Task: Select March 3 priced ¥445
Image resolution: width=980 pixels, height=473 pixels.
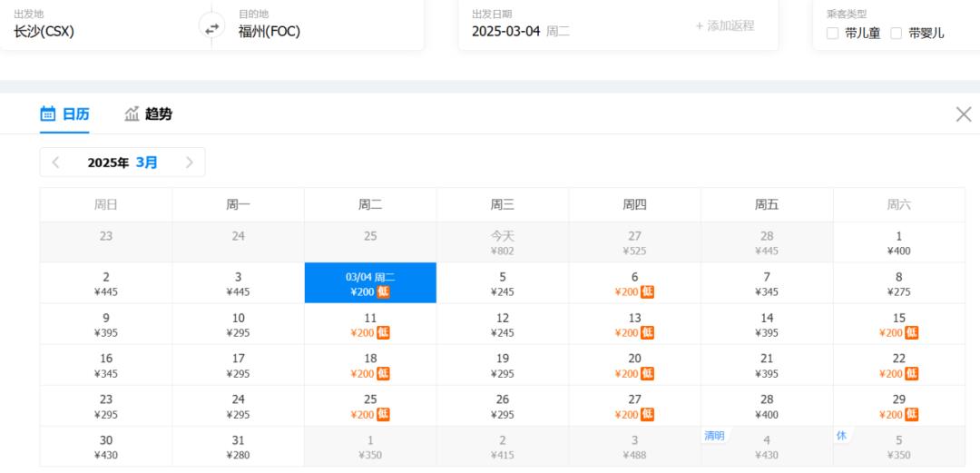Action: 238,283
